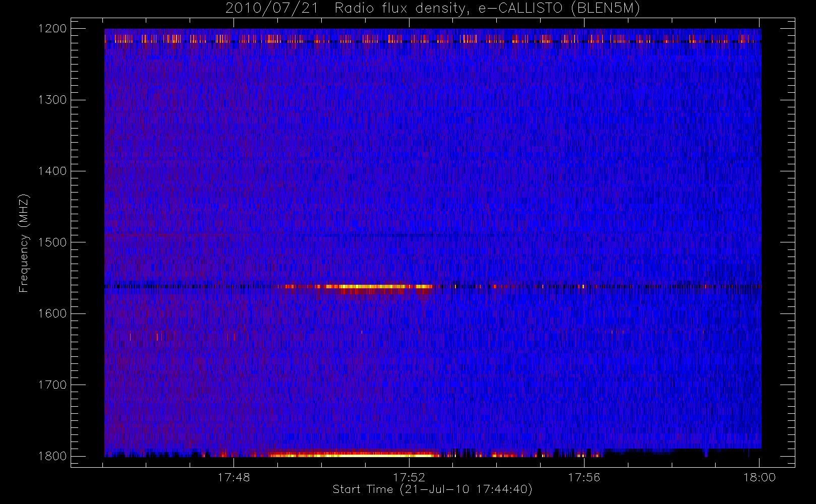Select the 1200 frequency tick label
The image size is (816, 504).
click(x=52, y=29)
